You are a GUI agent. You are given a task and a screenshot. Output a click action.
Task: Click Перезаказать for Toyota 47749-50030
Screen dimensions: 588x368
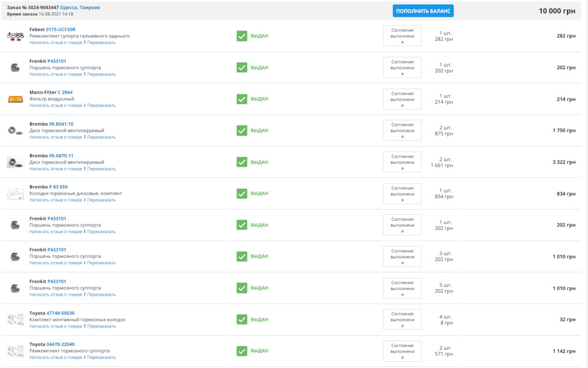tap(101, 326)
